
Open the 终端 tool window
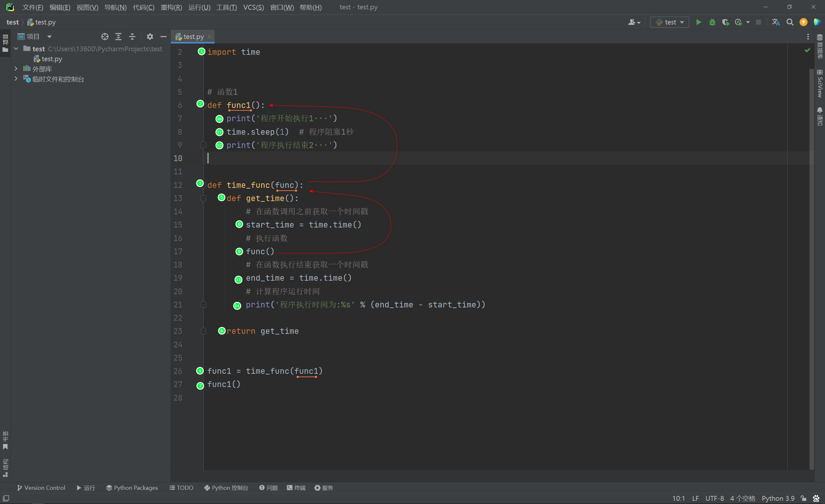click(296, 488)
